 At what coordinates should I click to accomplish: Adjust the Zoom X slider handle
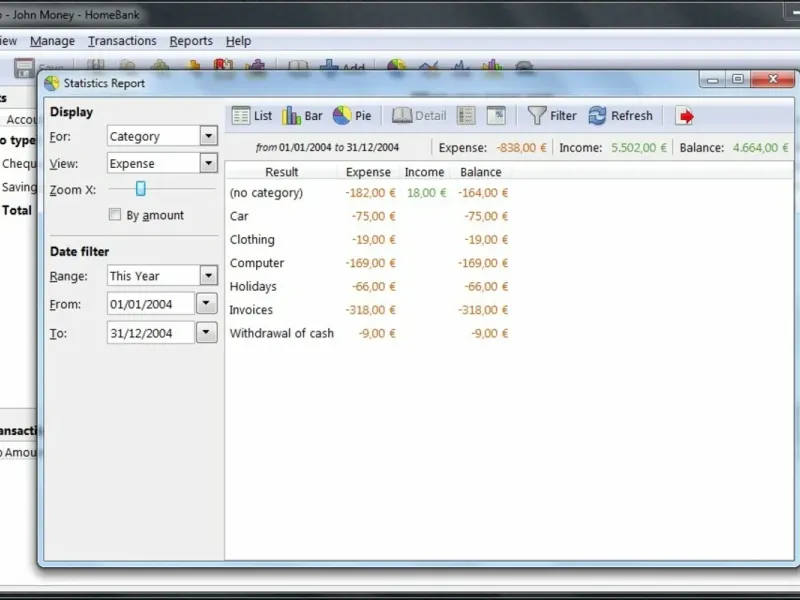pyautogui.click(x=141, y=189)
